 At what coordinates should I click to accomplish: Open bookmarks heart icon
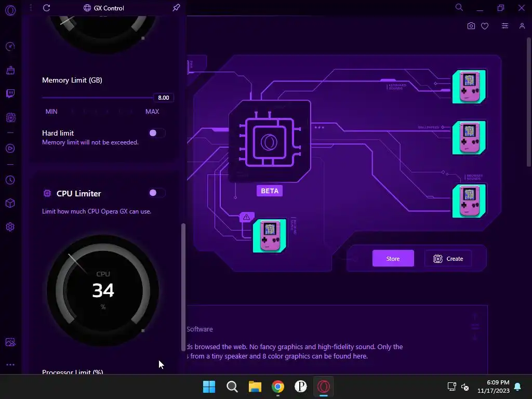pos(485,26)
